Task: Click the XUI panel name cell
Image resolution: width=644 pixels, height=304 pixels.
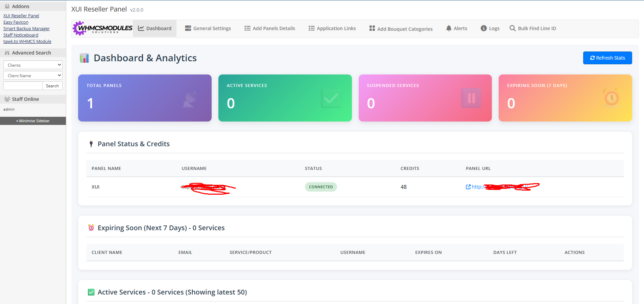Action: pyautogui.click(x=96, y=187)
